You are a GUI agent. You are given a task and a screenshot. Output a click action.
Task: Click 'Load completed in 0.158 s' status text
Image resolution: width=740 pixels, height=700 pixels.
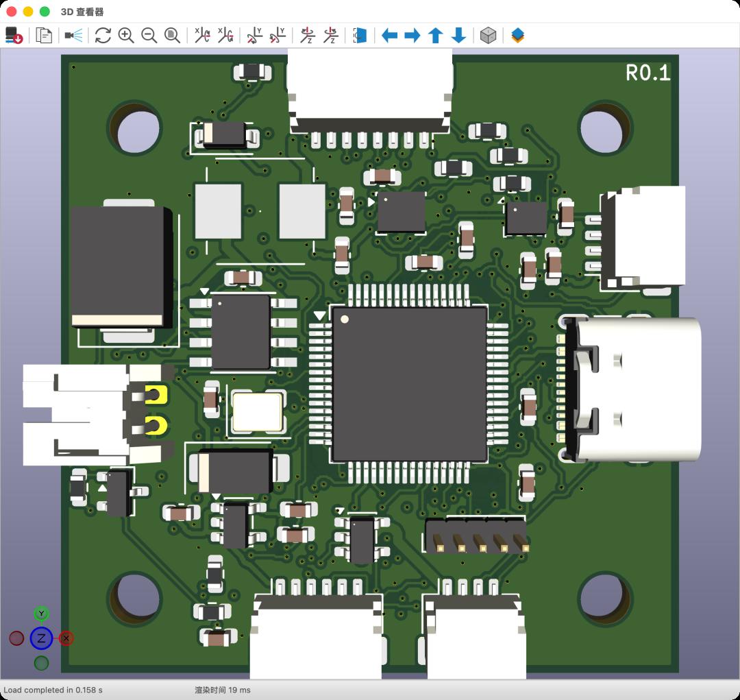(x=53, y=690)
